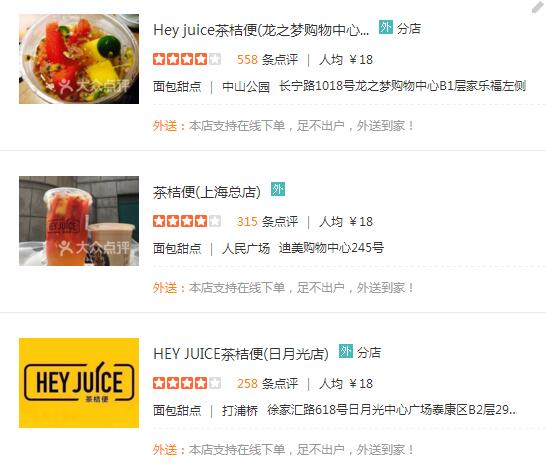The height and width of the screenshot is (472, 546).
Task: Open the two drinks photo of 上海总店
Action: 79,221
